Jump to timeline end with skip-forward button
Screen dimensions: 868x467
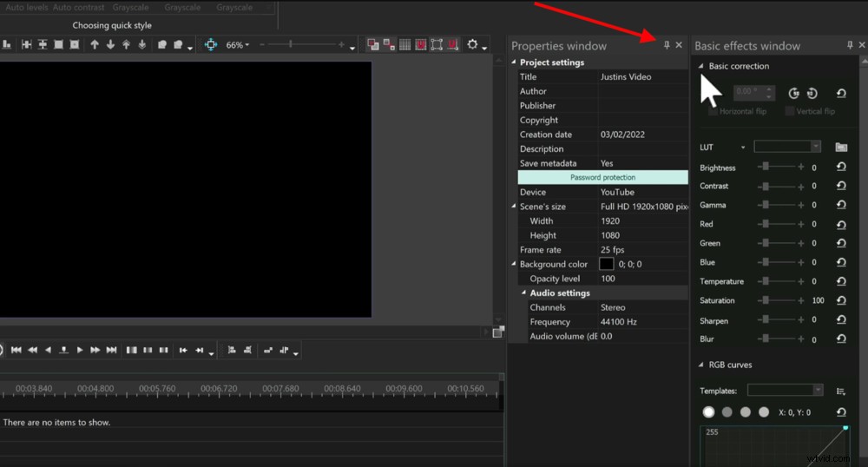[x=111, y=350]
